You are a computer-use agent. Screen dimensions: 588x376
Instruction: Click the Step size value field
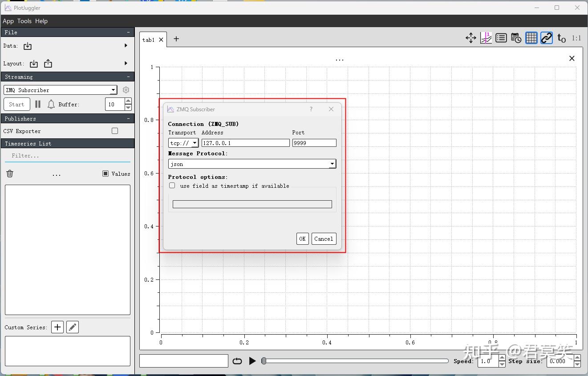pyautogui.click(x=561, y=361)
